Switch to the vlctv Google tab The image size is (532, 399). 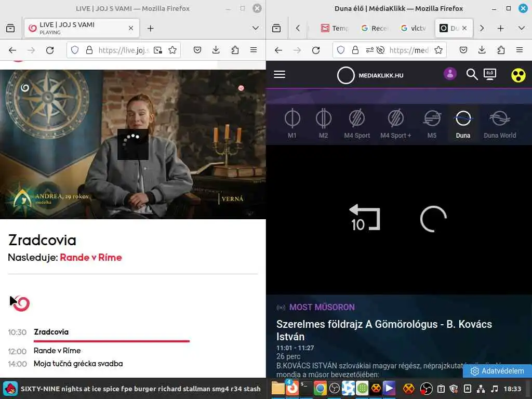coord(414,28)
